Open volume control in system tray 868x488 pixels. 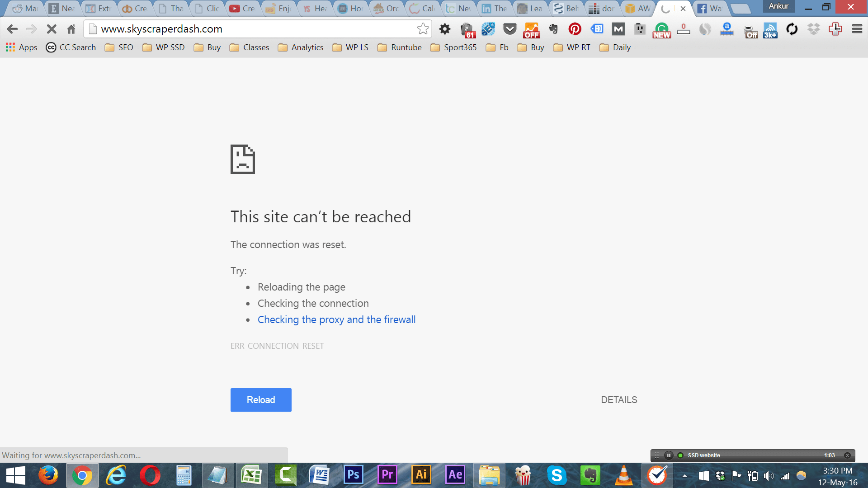coord(769,476)
